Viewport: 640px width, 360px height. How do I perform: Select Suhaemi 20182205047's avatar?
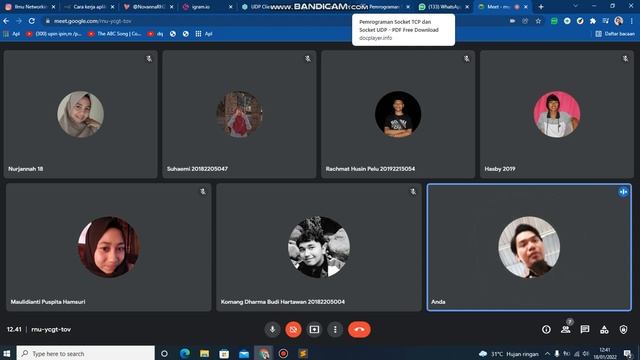tap(239, 114)
